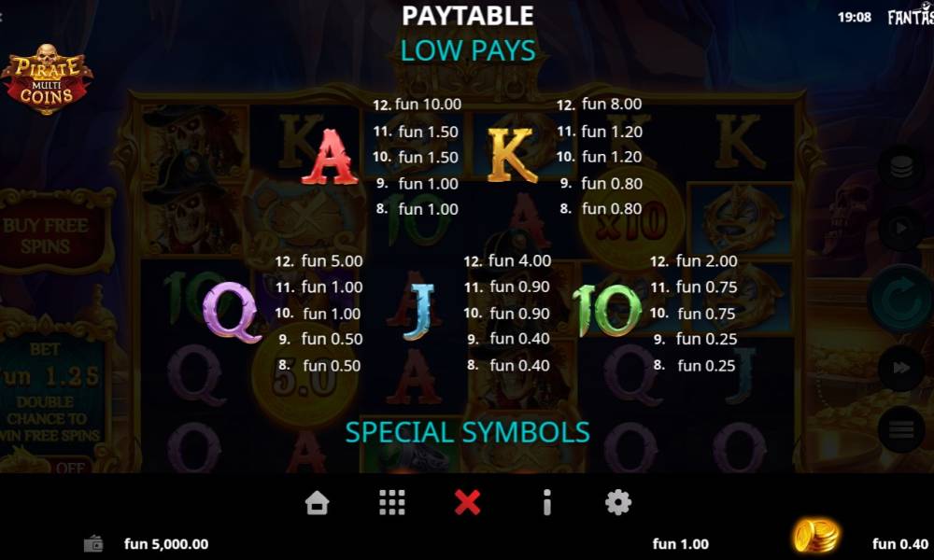Click the purple Q symbol
The height and width of the screenshot is (560, 934).
coord(232,313)
